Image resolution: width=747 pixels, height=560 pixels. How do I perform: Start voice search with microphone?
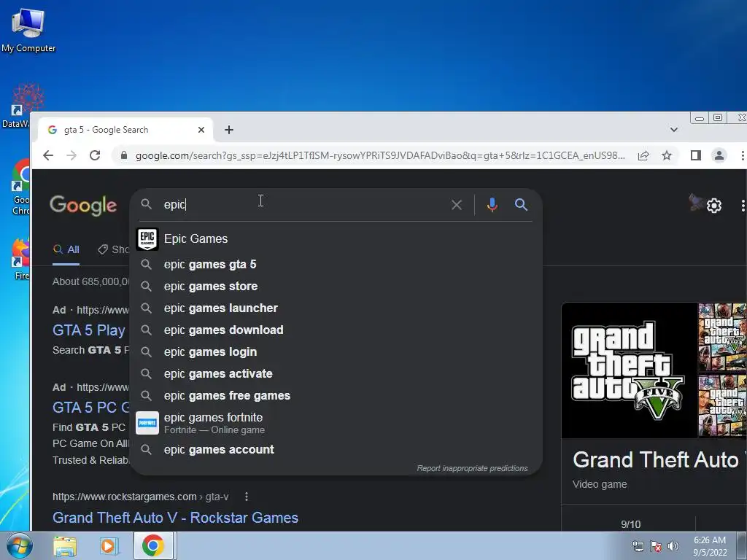tap(492, 205)
